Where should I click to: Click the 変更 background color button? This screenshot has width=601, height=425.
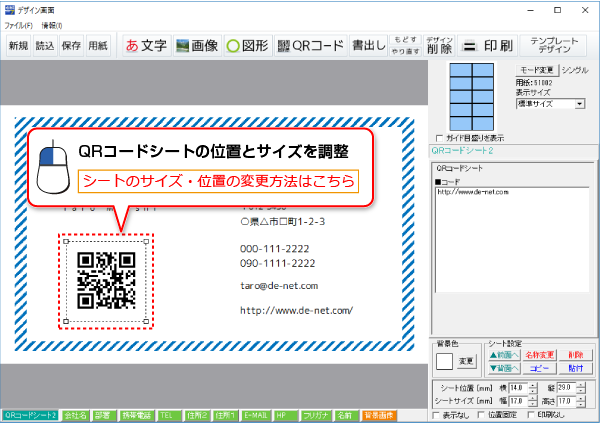coord(466,361)
